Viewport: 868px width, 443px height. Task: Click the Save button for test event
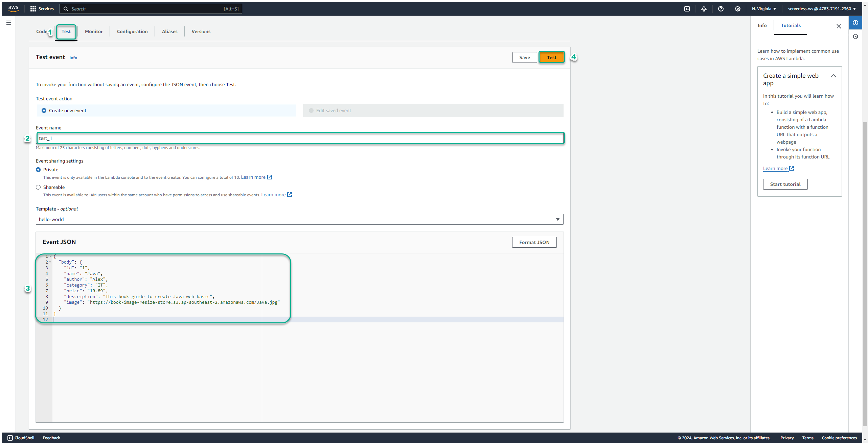click(x=524, y=57)
